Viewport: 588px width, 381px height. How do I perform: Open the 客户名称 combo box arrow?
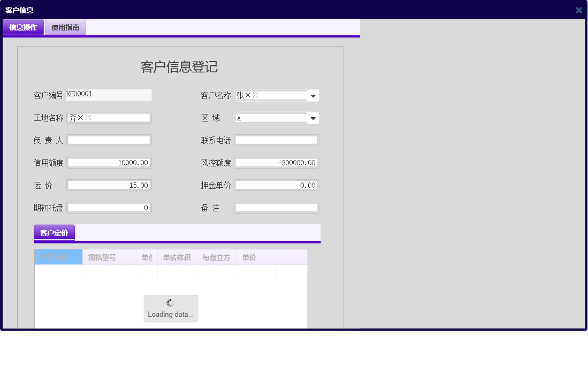click(313, 95)
